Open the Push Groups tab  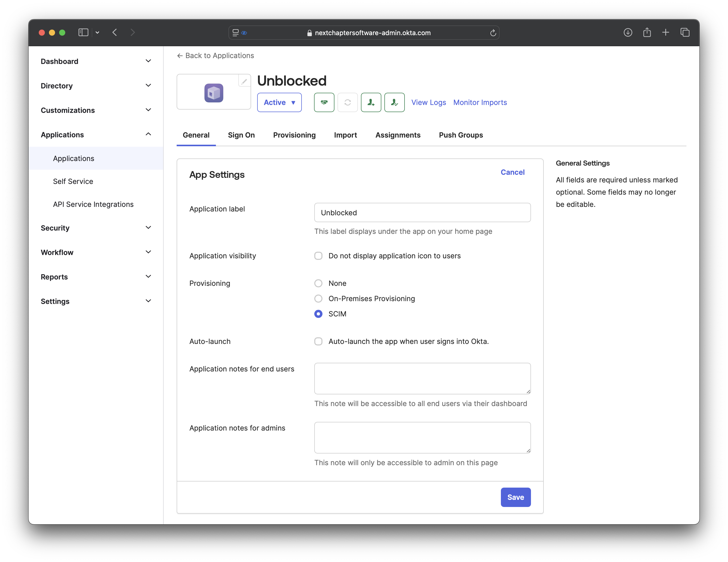461,135
